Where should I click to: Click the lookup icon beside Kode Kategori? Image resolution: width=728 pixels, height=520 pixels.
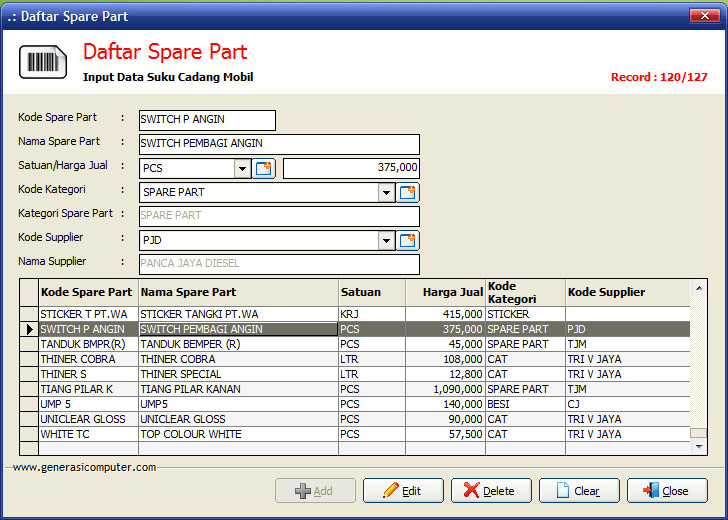408,192
